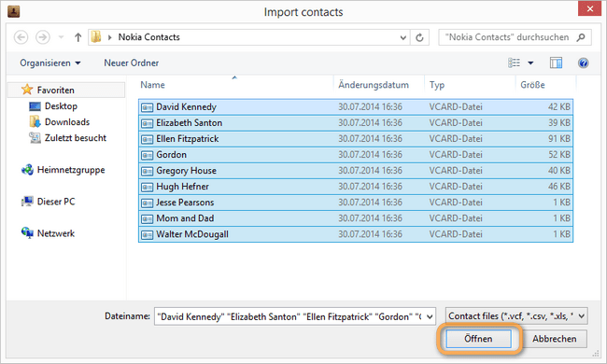The image size is (607, 364).
Task: Click the date of Mom and Dad
Action: pos(370,218)
